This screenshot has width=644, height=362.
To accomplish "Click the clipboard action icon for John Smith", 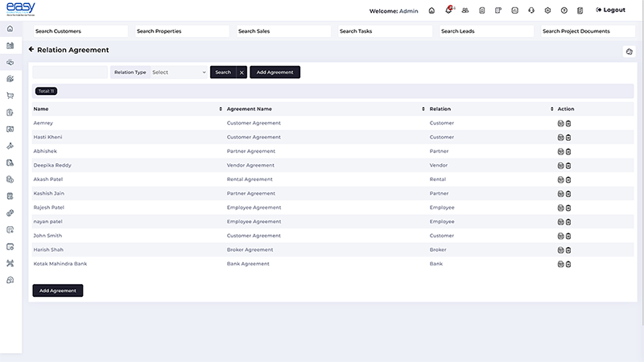I will pos(568,236).
